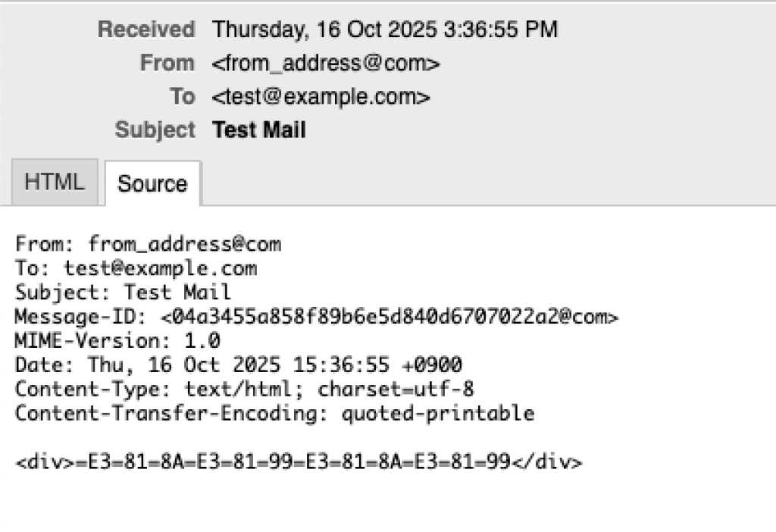Image resolution: width=776 pixels, height=532 pixels.
Task: Click the Message-ID line in source
Action: pyautogui.click(x=317, y=317)
